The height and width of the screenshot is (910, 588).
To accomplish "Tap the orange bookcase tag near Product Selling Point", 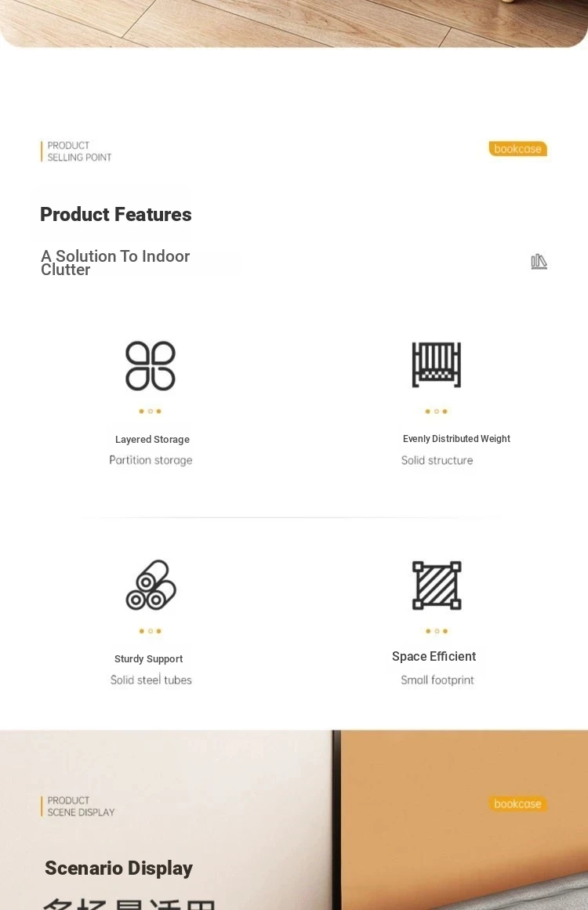I will click(x=517, y=149).
